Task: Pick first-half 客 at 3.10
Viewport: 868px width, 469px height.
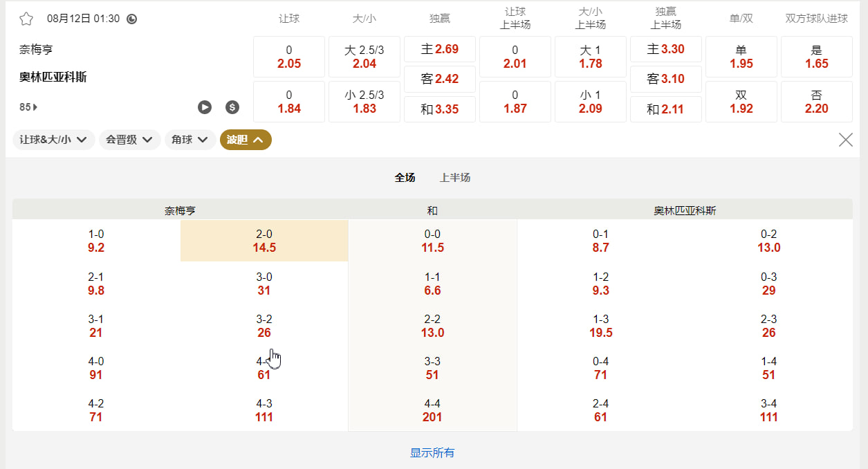Action: point(666,79)
